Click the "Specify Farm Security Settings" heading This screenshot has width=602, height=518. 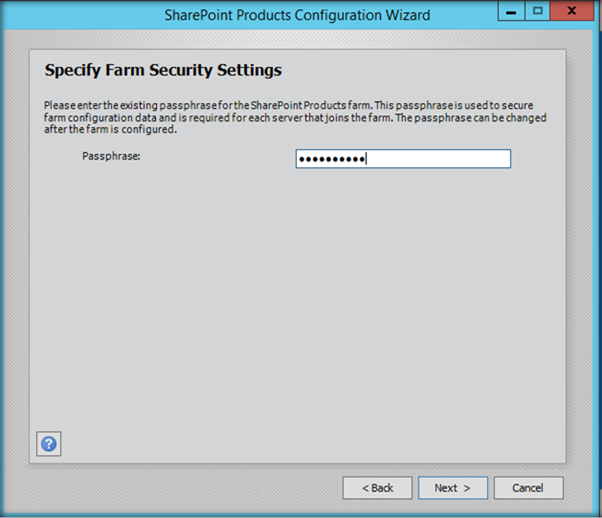tap(163, 71)
